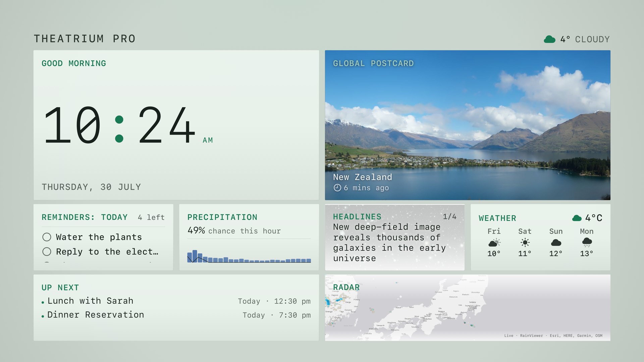Click the 4°C current temperature
The width and height of the screenshot is (644, 362).
coord(594,218)
